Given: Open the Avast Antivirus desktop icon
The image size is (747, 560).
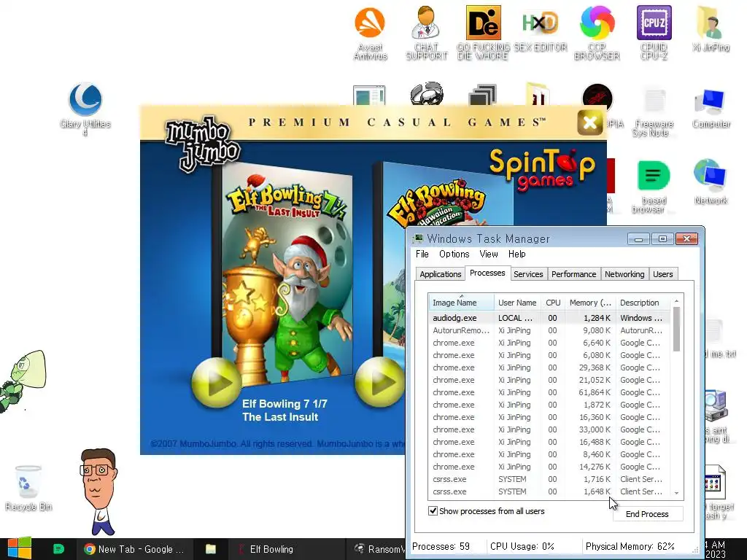Looking at the screenshot, I should (x=370, y=32).
